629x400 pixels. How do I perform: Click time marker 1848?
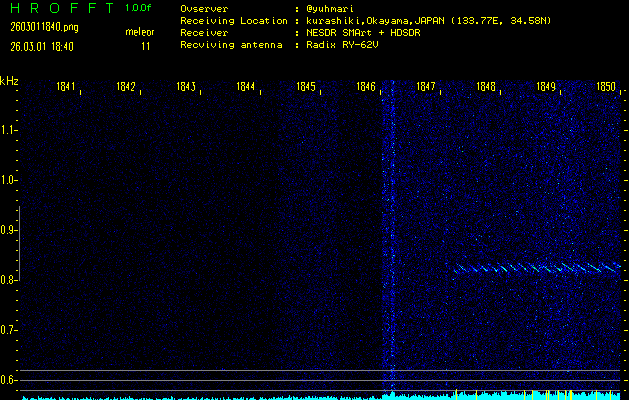pyautogui.click(x=486, y=86)
